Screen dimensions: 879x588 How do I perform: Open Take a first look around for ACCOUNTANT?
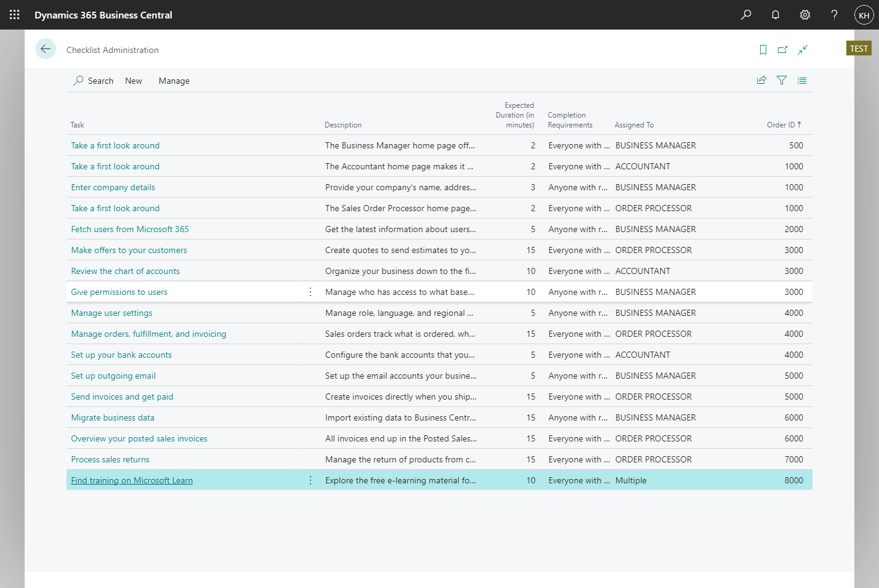[115, 166]
